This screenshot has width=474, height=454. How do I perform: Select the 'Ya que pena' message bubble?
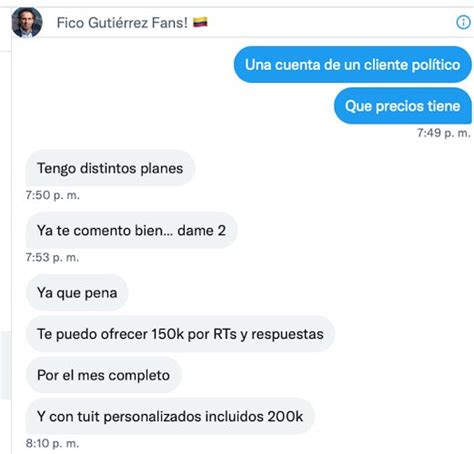tap(77, 293)
